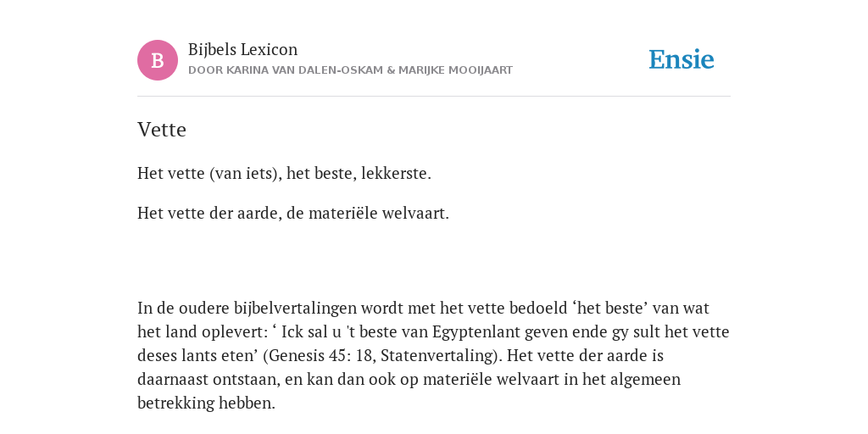
Task: Click the Bijbels Lexicon title
Action: (243, 50)
